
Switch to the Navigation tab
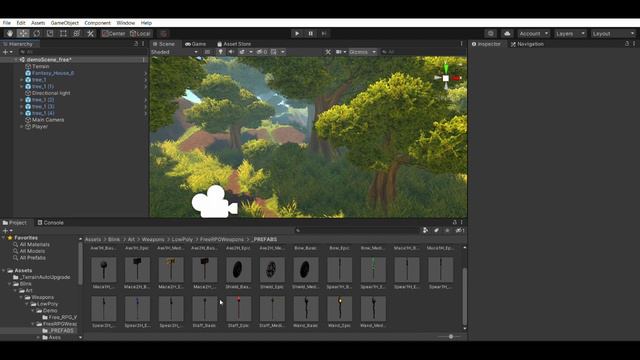[527, 44]
